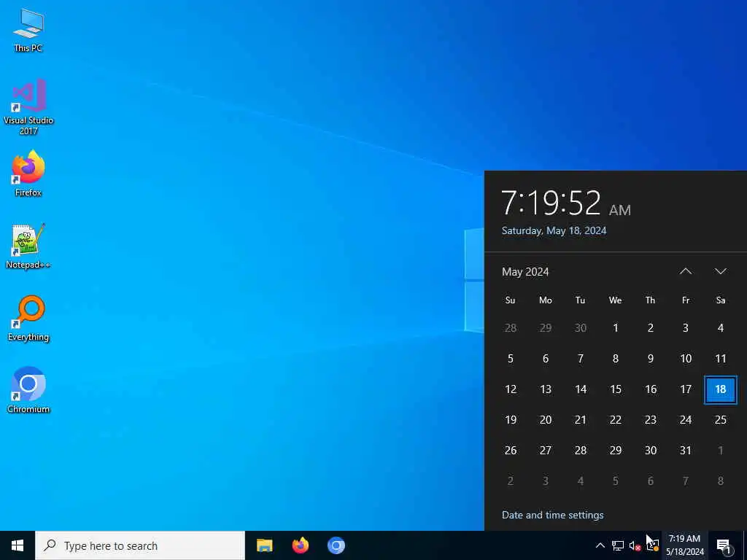This screenshot has width=747, height=560.
Task: Select the Firefox desktop shortcut
Action: tap(28, 174)
